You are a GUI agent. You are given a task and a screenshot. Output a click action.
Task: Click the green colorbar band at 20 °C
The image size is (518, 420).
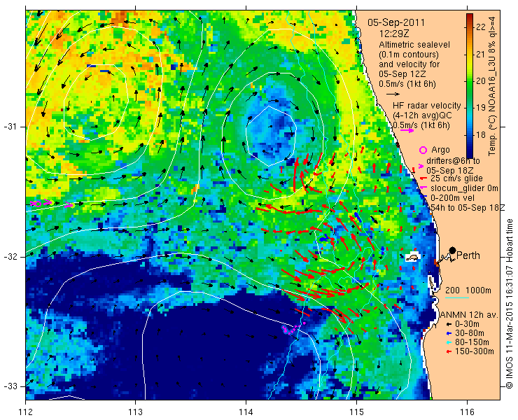[470, 81]
